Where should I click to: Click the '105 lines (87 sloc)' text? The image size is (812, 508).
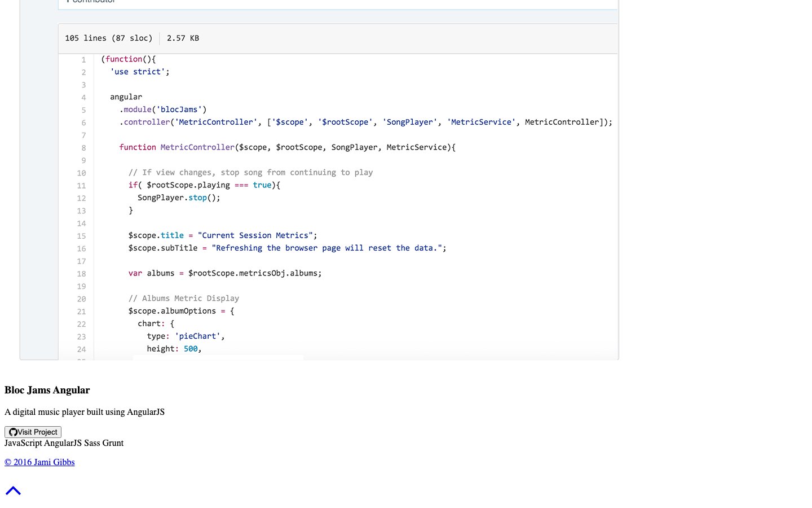[x=108, y=38]
